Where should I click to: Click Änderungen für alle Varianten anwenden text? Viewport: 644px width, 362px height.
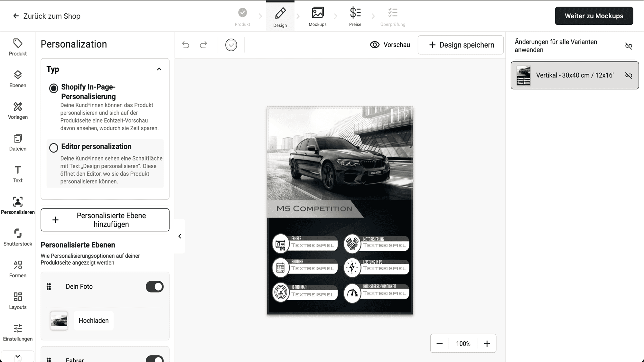pos(556,46)
